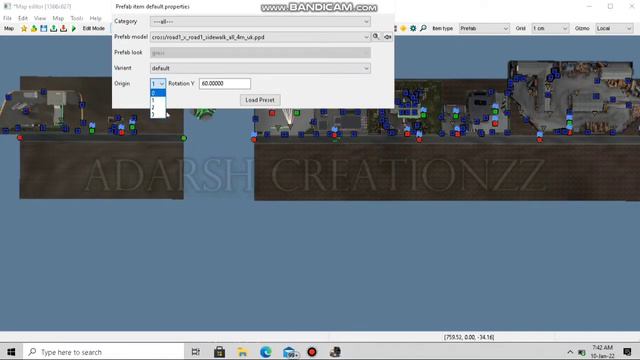Click the Rotation Y input field

tap(225, 84)
